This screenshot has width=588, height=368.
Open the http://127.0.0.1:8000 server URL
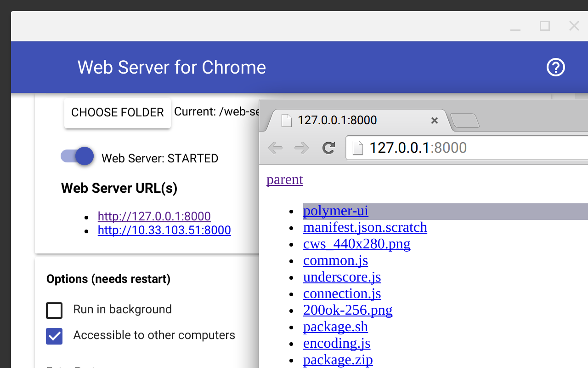pos(154,216)
